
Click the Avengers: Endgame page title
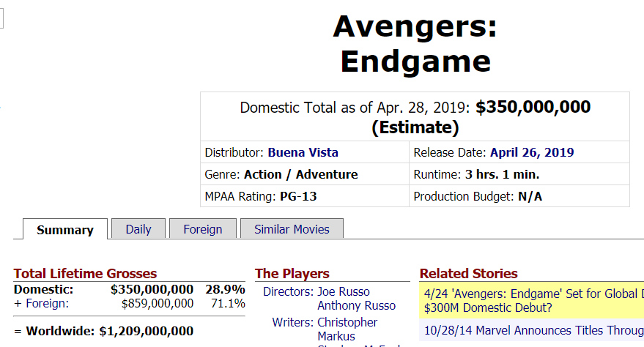pos(415,44)
